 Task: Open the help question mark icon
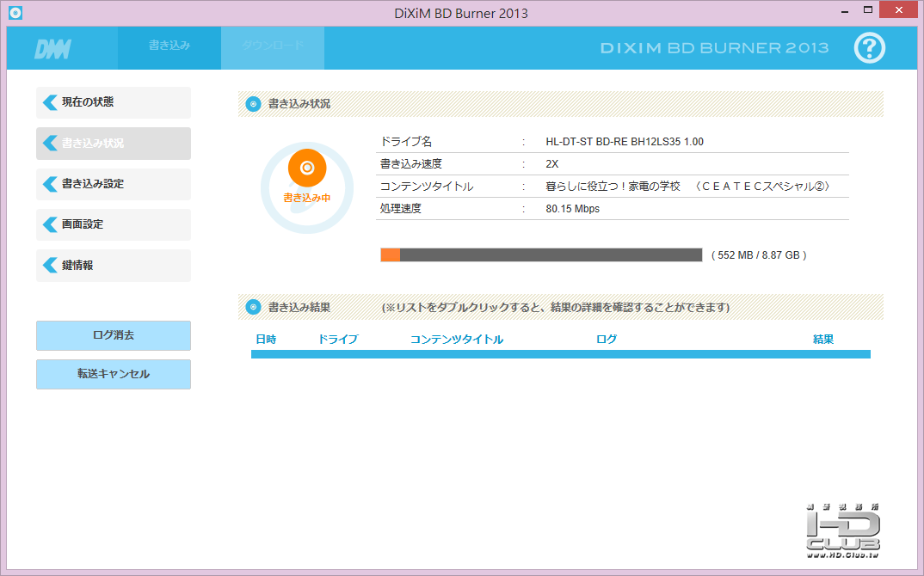(869, 47)
